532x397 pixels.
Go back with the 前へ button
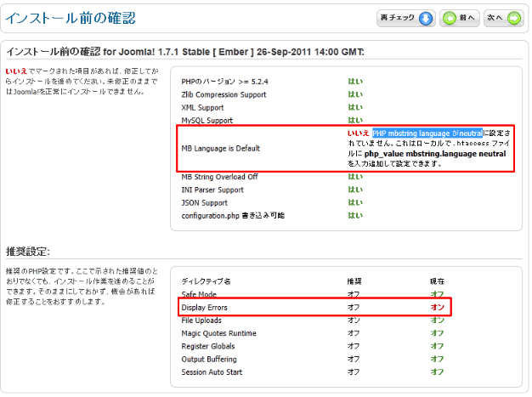point(460,18)
